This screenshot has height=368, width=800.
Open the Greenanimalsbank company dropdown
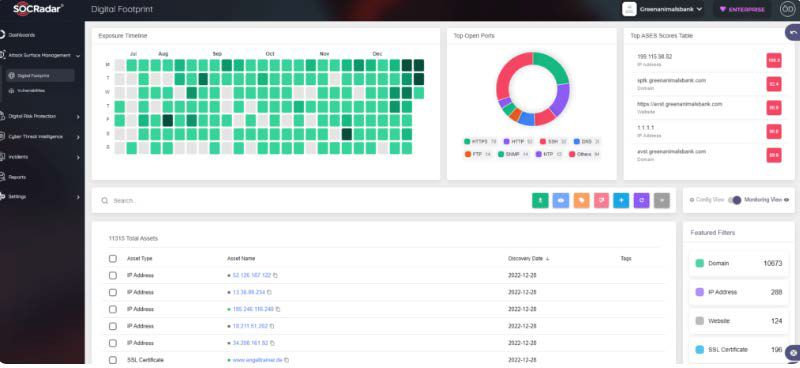coord(663,9)
